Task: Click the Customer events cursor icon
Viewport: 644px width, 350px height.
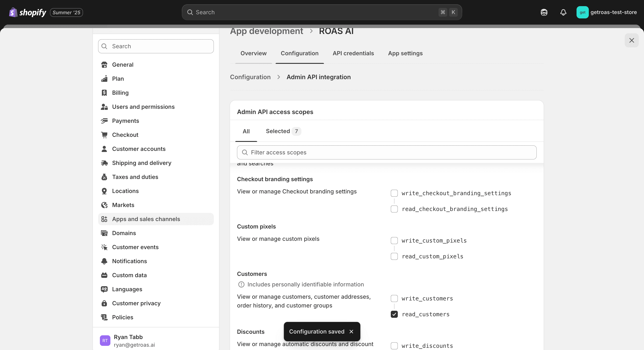Action: (x=104, y=247)
